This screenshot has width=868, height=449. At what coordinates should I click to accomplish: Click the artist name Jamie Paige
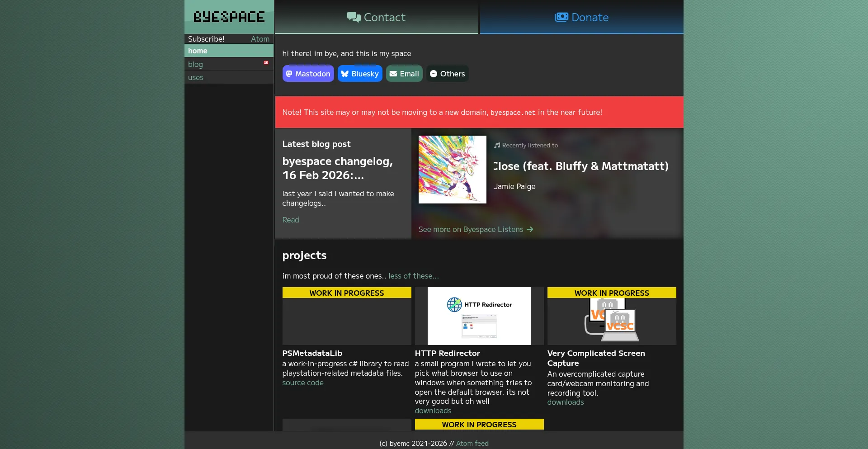514,186
